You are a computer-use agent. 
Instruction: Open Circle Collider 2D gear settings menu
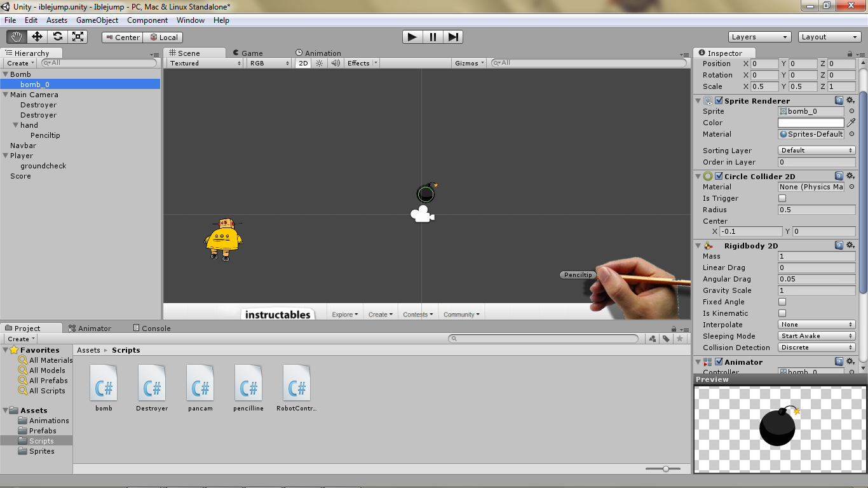(x=850, y=176)
